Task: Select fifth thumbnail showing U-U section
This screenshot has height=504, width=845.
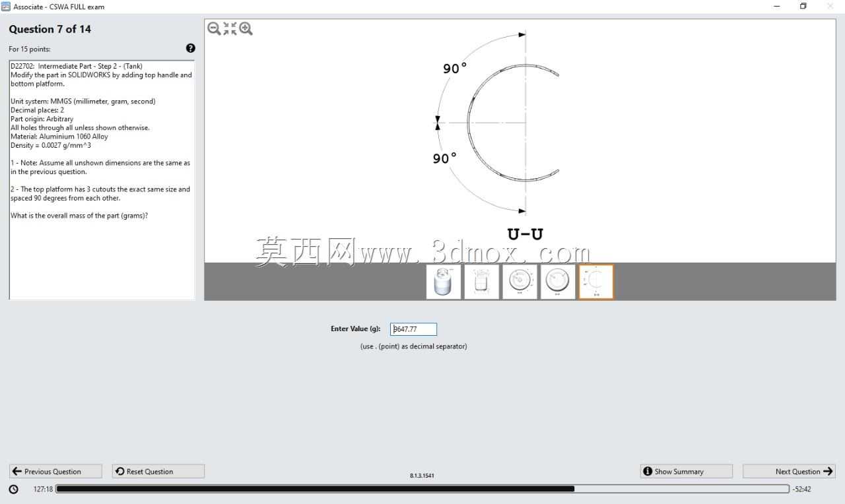Action: pos(596,282)
